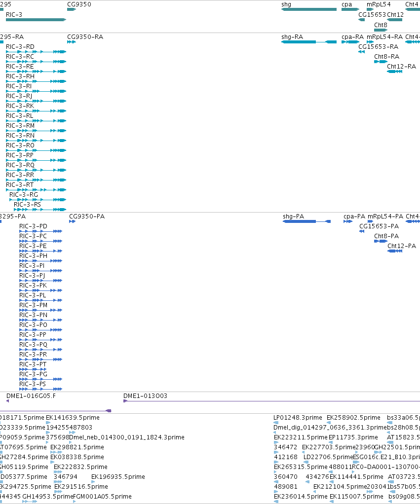
Task: Click transcript RIC-3-RE label
Action: [20, 67]
